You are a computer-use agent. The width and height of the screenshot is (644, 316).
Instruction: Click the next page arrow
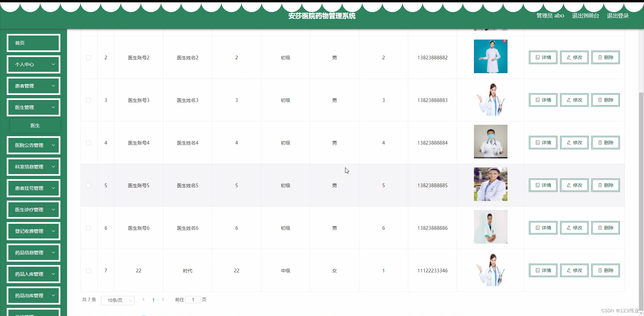163,300
